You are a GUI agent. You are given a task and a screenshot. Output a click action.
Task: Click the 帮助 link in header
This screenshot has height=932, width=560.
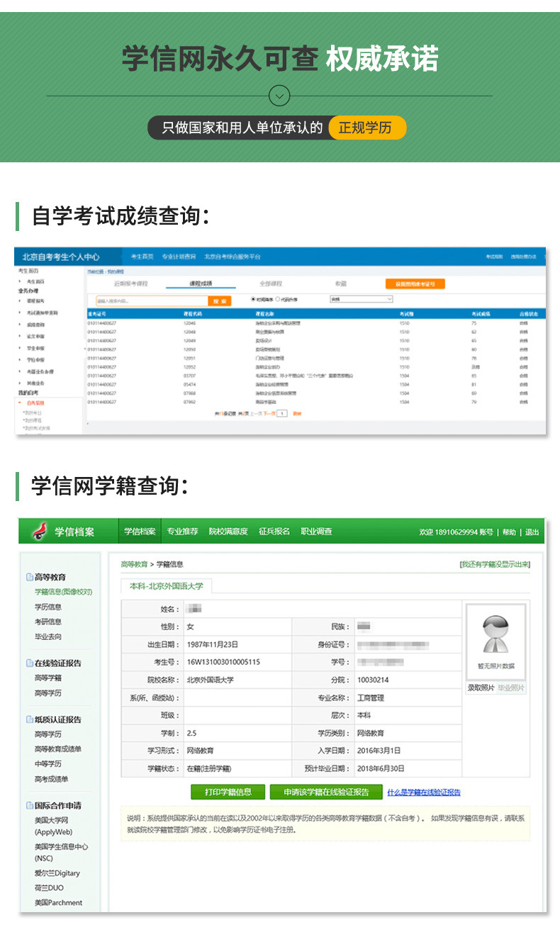[x=509, y=532]
